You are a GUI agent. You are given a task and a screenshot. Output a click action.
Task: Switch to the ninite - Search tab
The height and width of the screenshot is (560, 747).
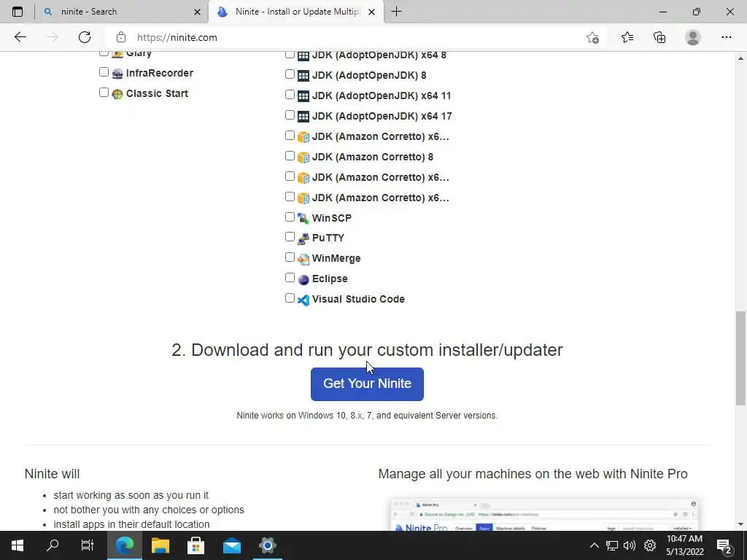coord(120,12)
